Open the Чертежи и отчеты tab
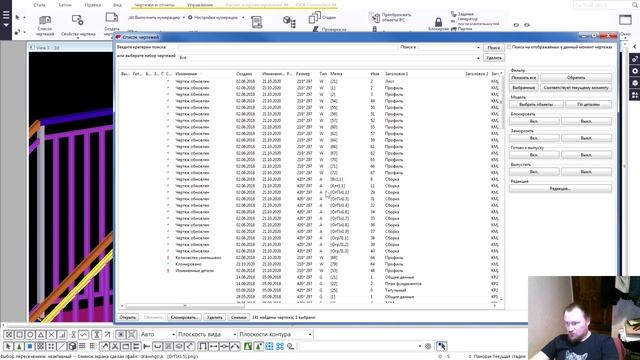 coord(154,5)
